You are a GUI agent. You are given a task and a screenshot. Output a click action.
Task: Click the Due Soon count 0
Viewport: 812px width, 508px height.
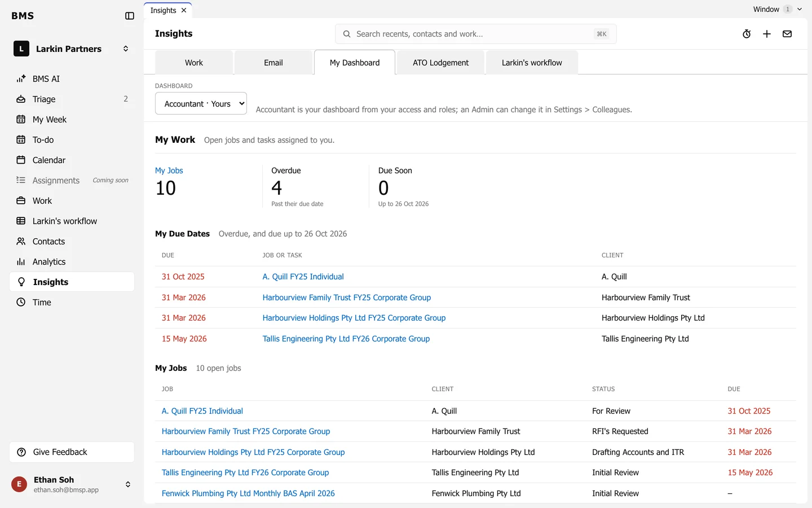[383, 187]
